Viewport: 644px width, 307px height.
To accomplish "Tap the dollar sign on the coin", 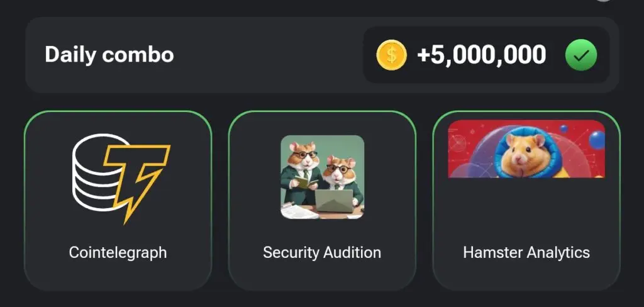I will pyautogui.click(x=392, y=55).
